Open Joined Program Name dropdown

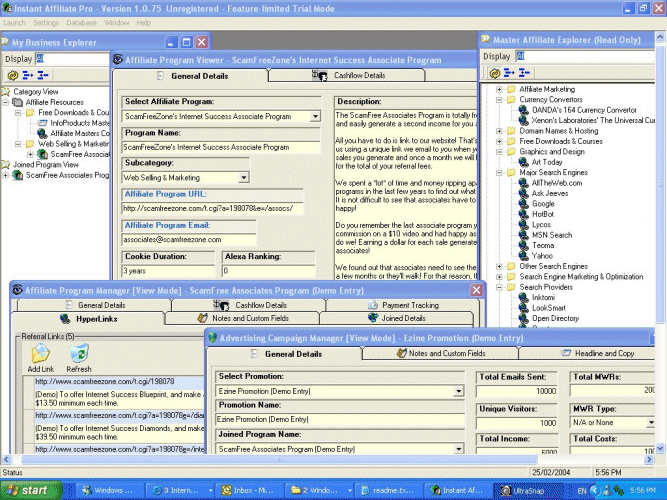coord(458,449)
